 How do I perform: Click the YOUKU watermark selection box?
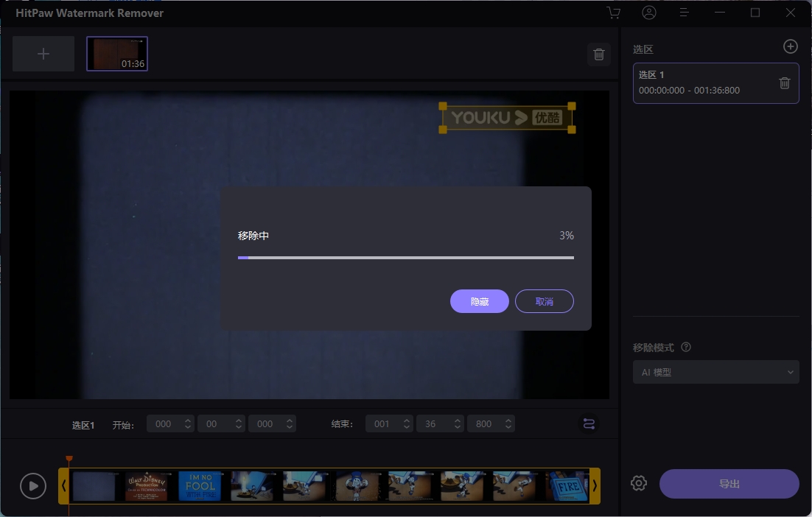coord(507,118)
